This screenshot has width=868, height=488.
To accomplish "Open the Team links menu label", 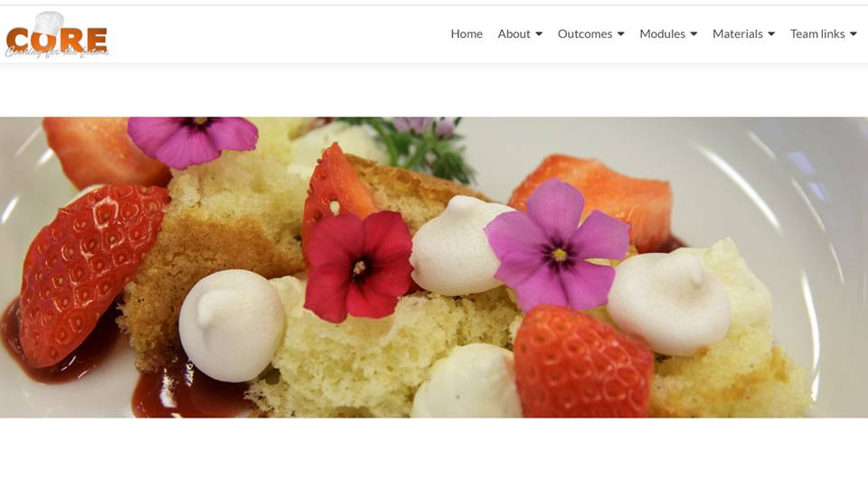I will (x=817, y=33).
